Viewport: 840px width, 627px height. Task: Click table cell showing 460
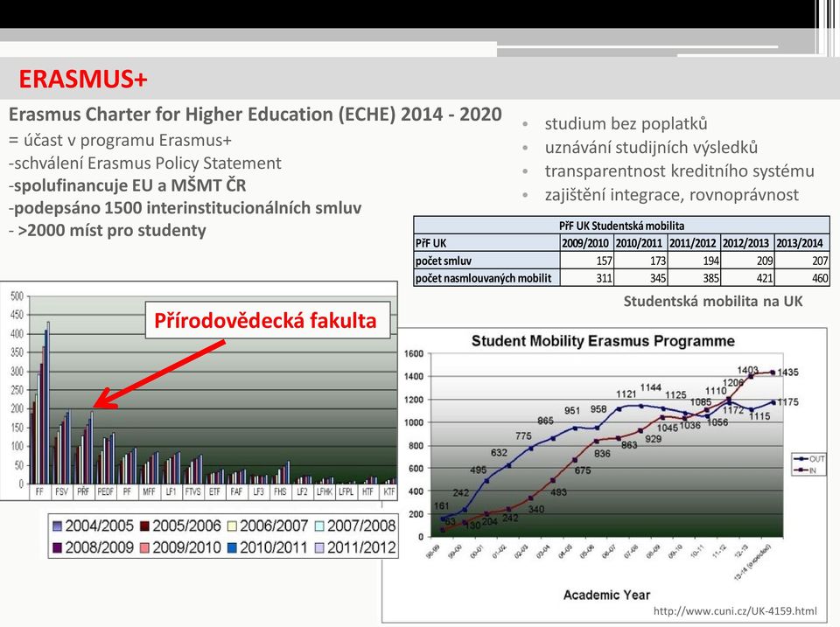click(802, 278)
